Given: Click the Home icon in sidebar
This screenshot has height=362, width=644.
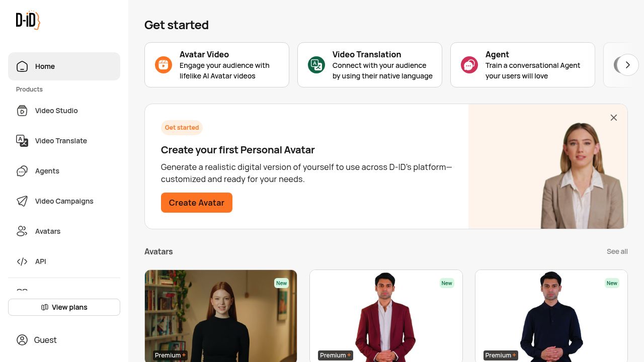Looking at the screenshot, I should tap(22, 66).
